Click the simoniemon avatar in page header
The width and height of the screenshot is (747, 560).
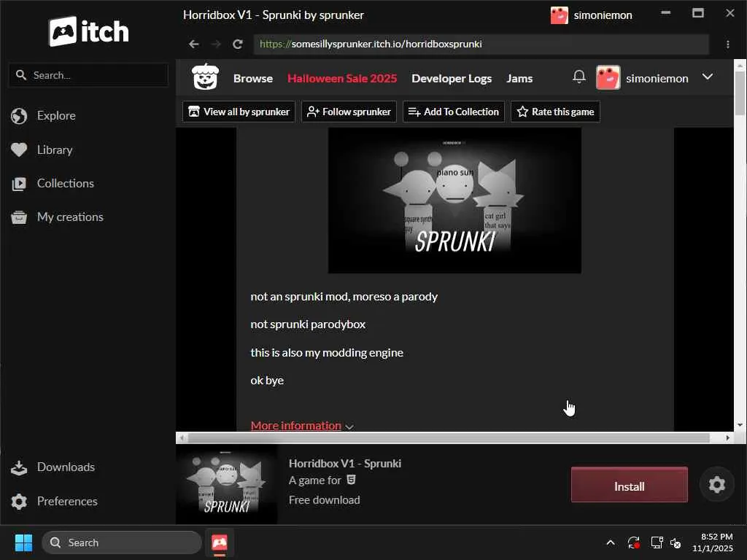(x=608, y=77)
